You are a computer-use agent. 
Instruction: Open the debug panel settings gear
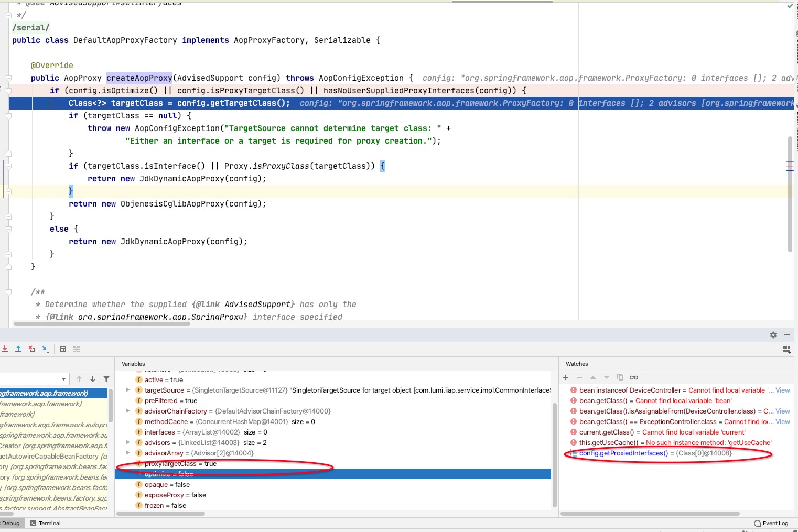point(773,335)
